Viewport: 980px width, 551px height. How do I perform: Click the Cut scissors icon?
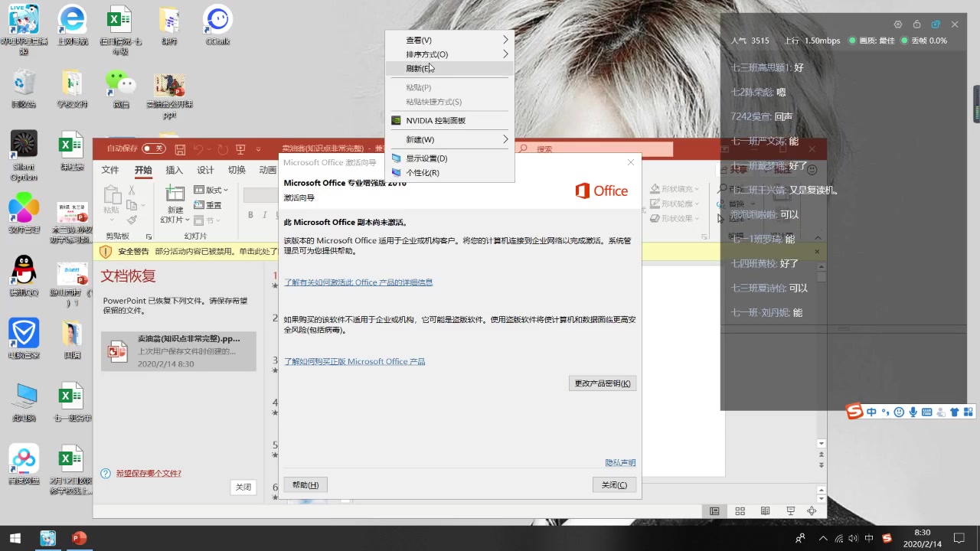click(x=132, y=191)
